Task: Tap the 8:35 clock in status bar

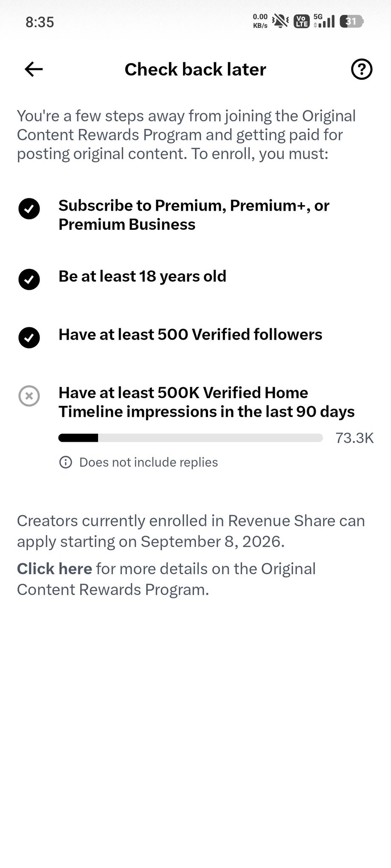Action: 40,22
